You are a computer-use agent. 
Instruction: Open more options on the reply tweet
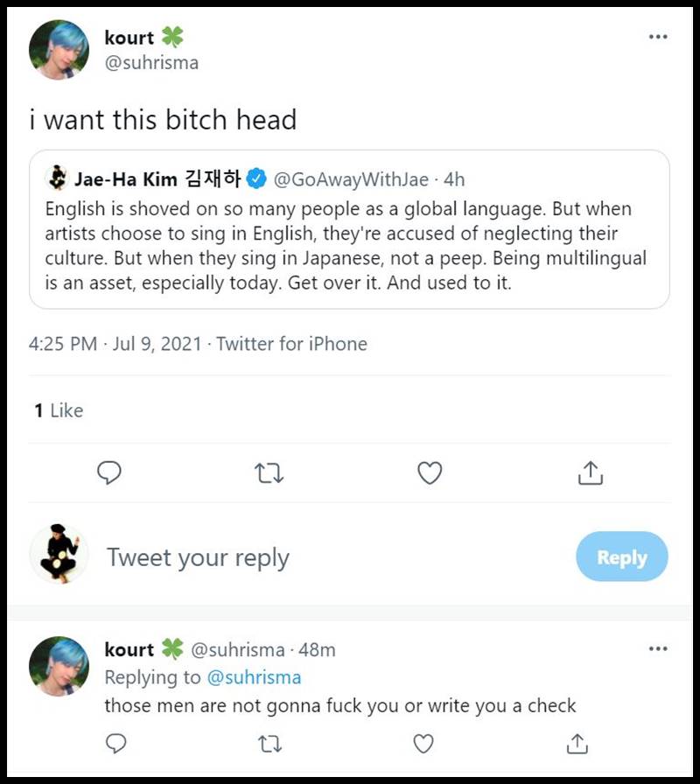pyautogui.click(x=658, y=649)
